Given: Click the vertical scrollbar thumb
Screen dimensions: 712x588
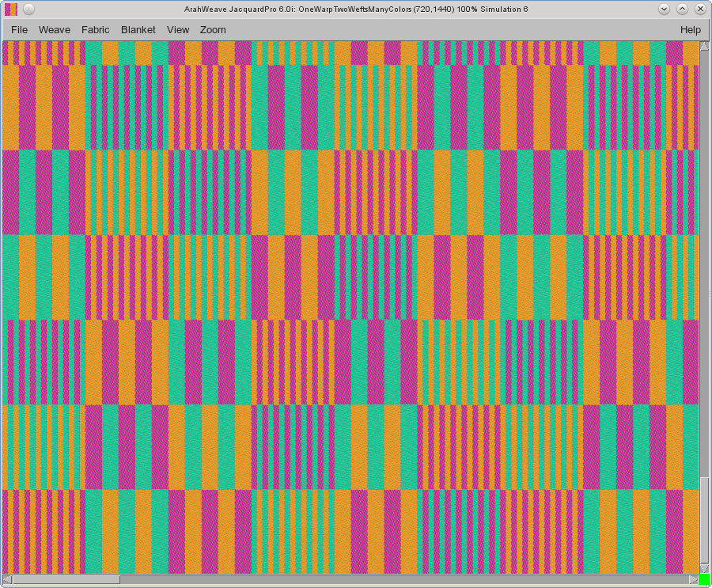Looking at the screenshot, I should coord(704,521).
